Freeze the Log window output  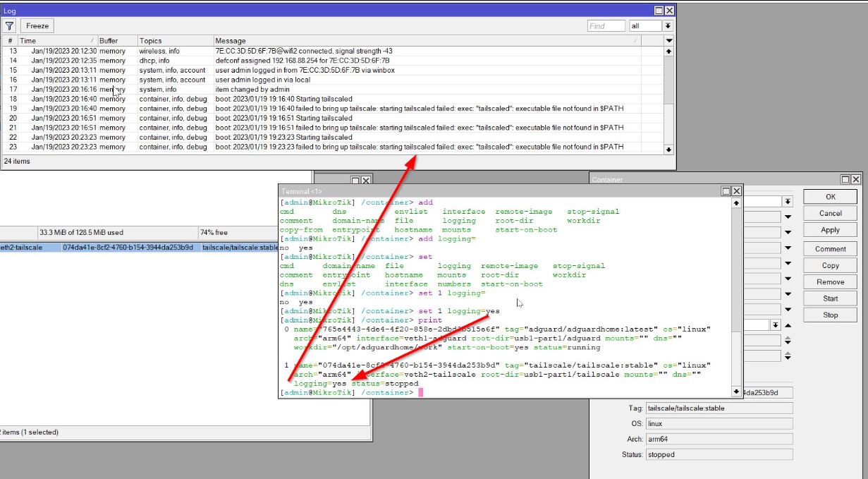[x=38, y=25]
